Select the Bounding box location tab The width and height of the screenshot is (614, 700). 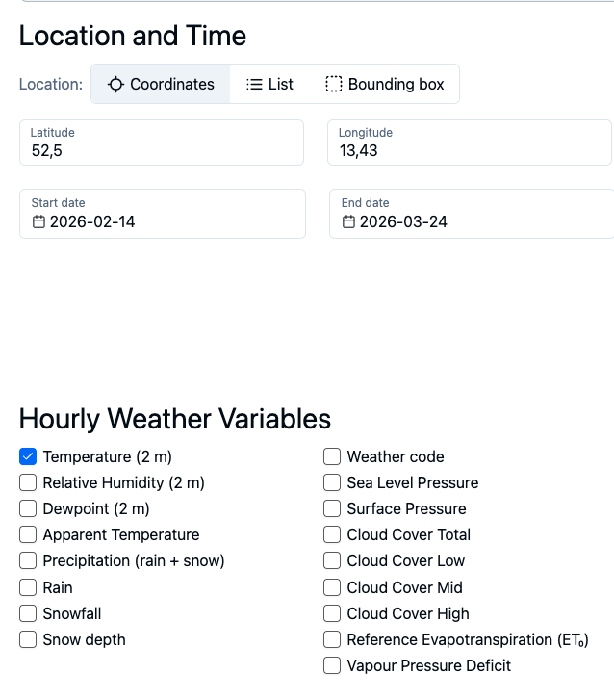coord(385,84)
